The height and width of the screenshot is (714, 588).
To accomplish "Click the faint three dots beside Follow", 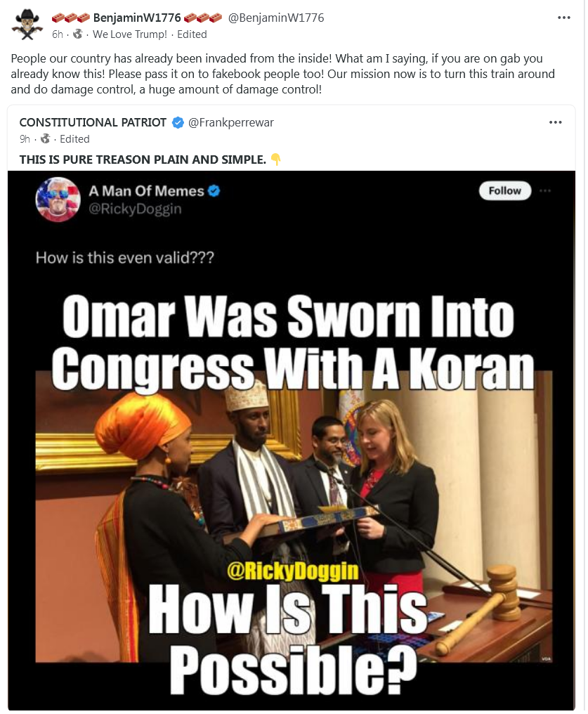I will [545, 190].
